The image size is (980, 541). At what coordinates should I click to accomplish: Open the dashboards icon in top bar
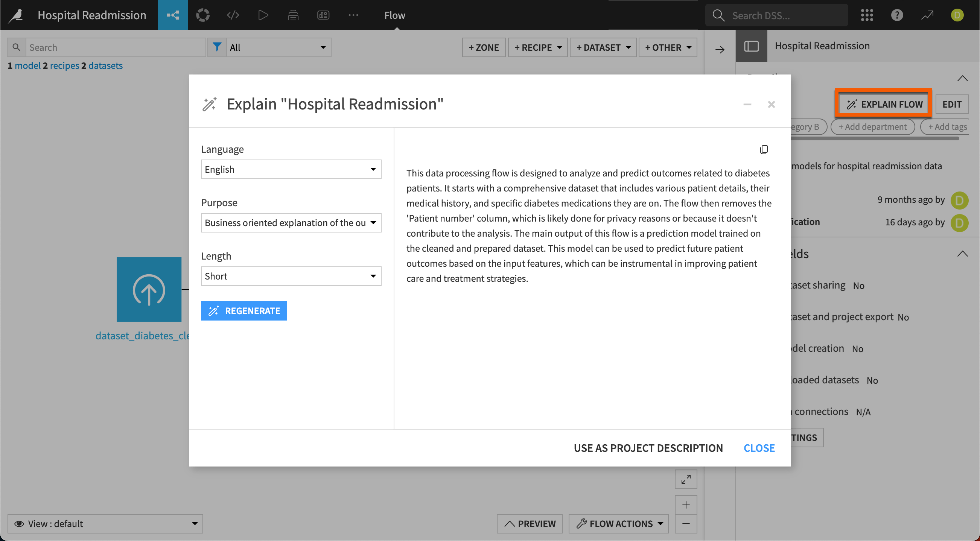coord(323,15)
